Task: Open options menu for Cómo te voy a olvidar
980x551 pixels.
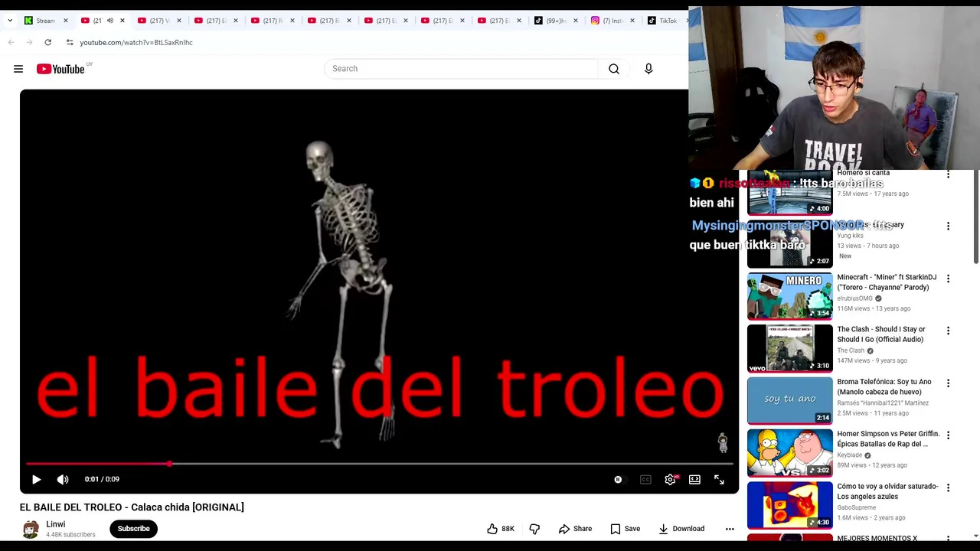Action: [x=948, y=487]
